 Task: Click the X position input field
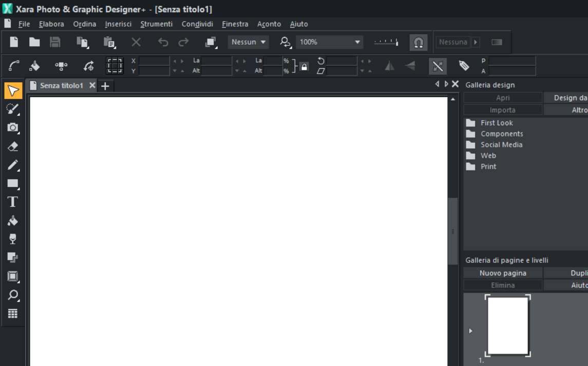point(154,61)
